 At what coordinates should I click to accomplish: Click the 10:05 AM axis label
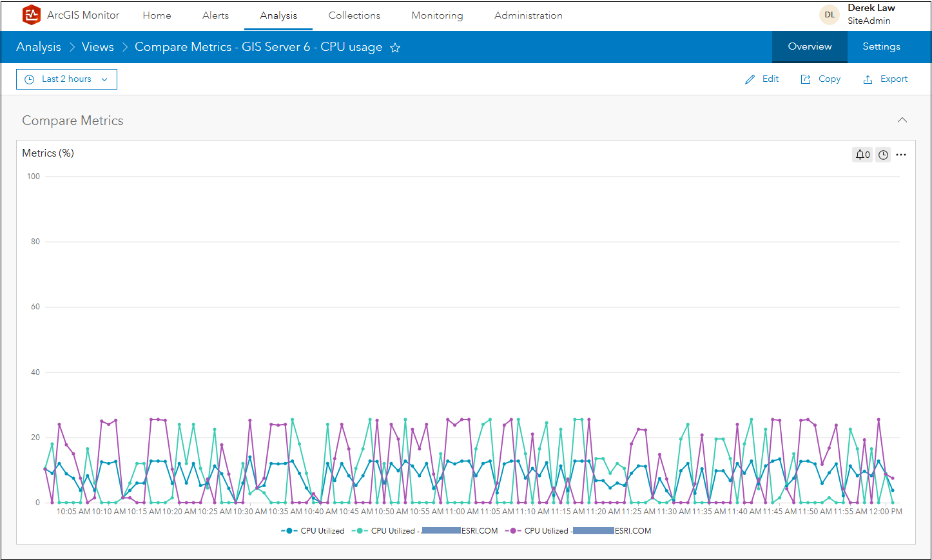point(73,512)
